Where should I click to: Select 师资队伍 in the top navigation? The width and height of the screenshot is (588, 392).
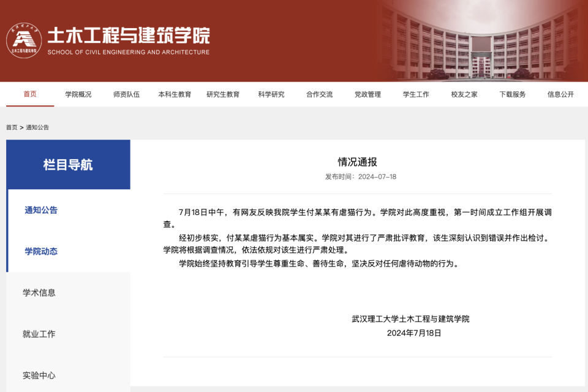(x=126, y=94)
